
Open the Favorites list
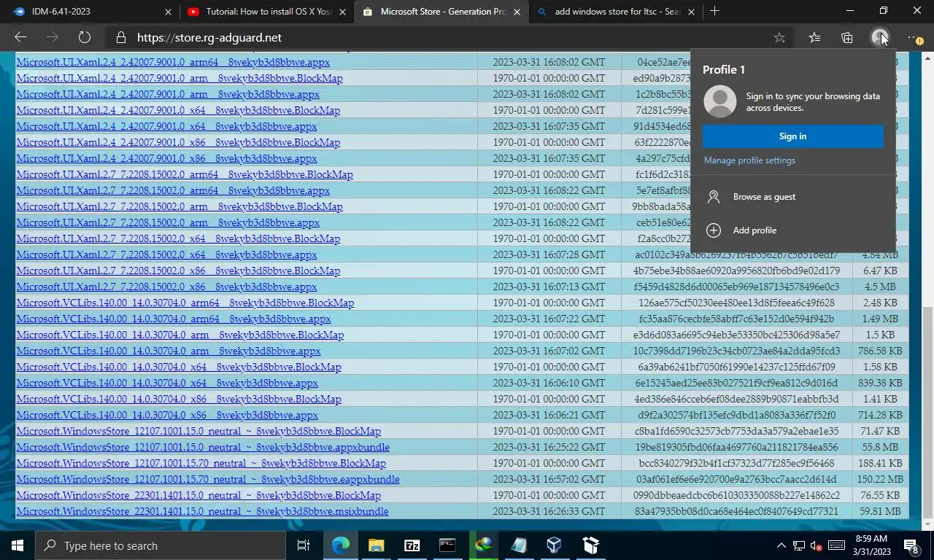(x=814, y=37)
